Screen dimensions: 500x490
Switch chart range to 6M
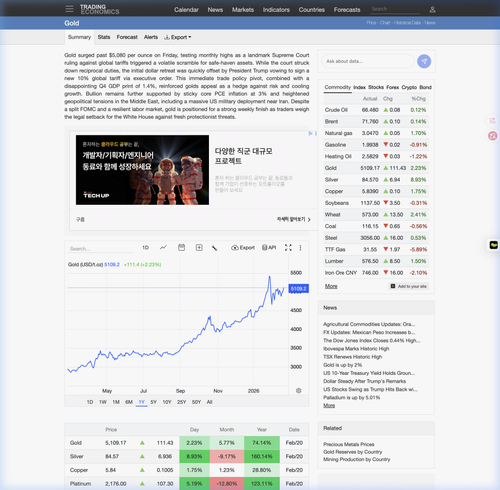[x=129, y=402]
